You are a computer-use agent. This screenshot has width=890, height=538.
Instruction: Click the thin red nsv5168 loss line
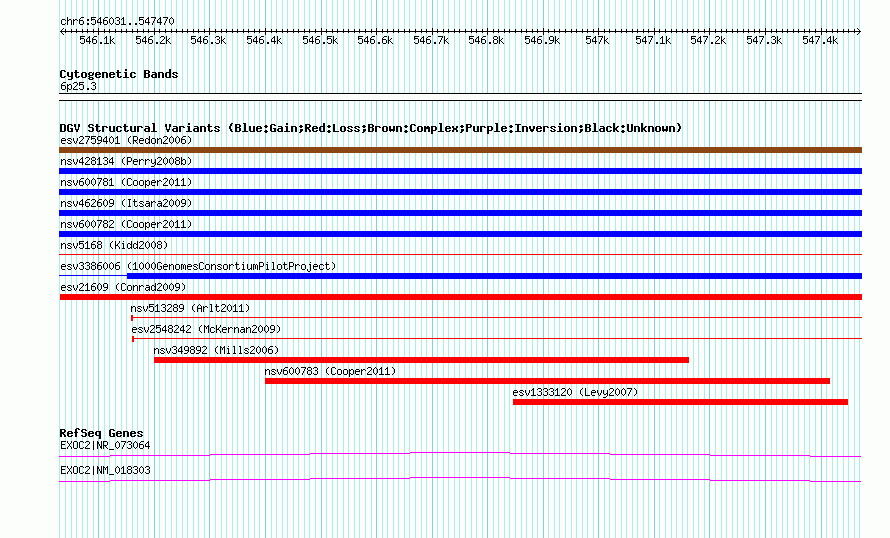pyautogui.click(x=460, y=255)
